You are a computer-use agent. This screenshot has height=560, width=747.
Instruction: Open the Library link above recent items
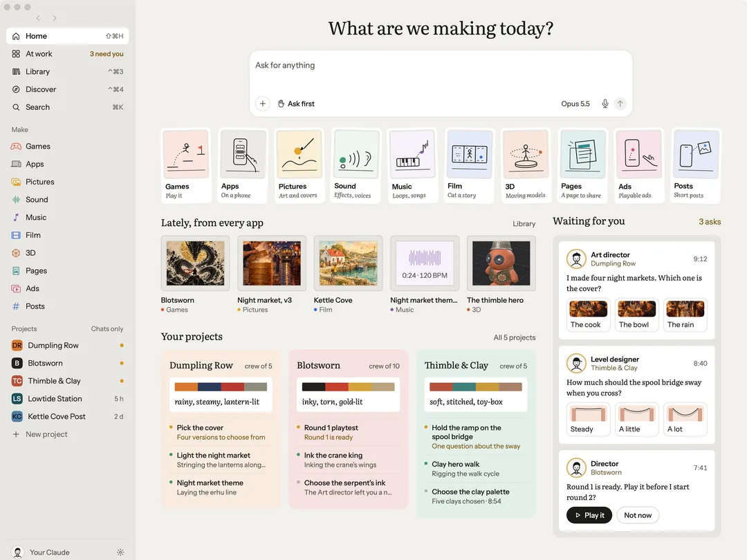pos(524,223)
